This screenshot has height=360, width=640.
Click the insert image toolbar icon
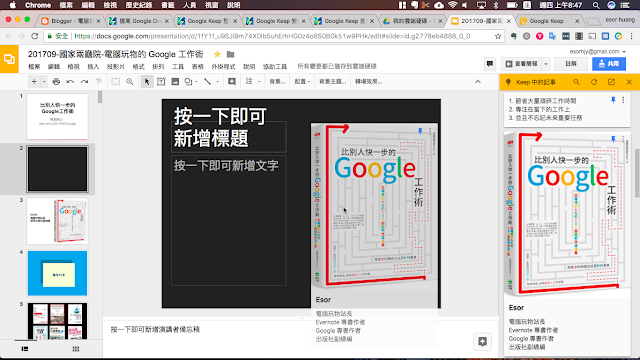pos(175,82)
